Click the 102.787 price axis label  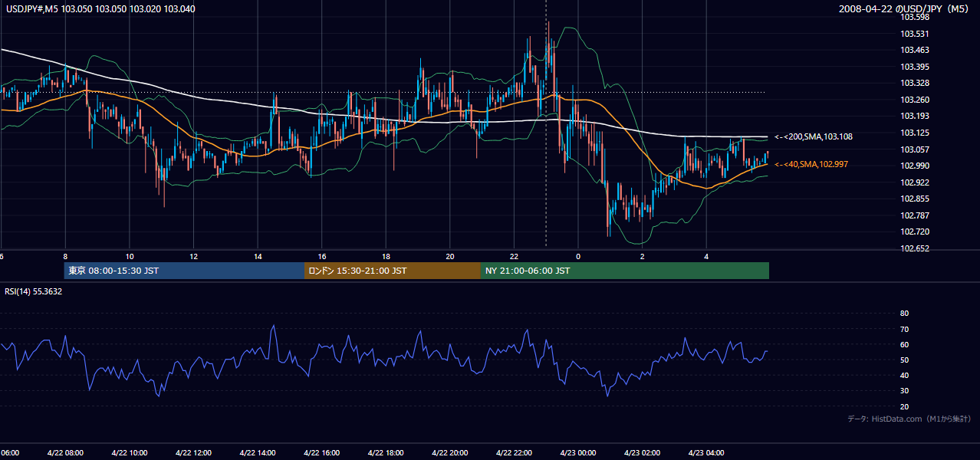click(914, 215)
